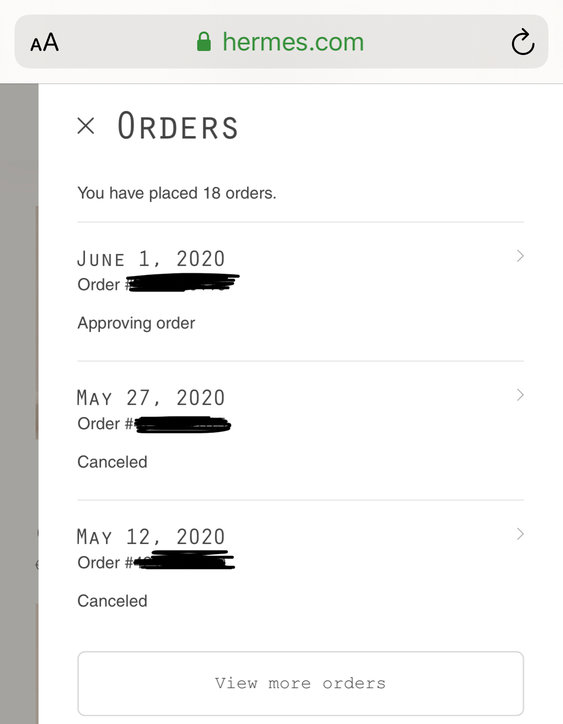Tap the Orders panel title
The width and height of the screenshot is (563, 724).
[178, 126]
